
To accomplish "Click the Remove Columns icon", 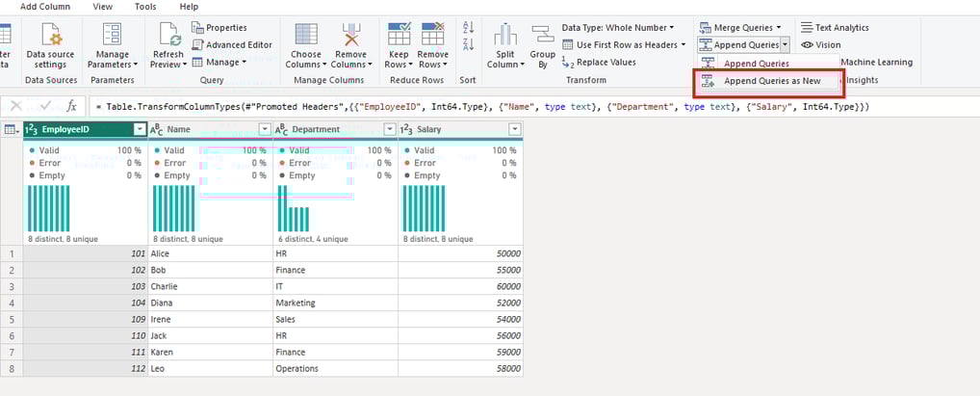I will (351, 34).
